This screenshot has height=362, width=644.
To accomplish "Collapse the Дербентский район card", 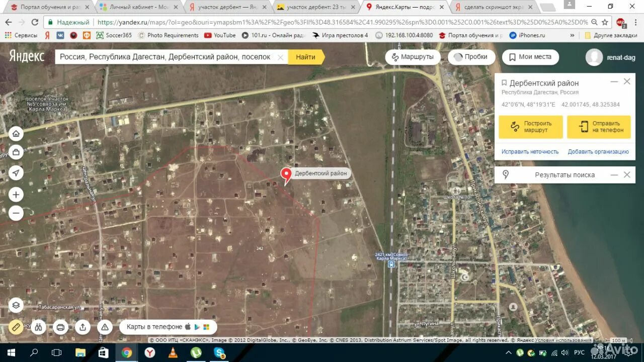I will click(x=614, y=81).
